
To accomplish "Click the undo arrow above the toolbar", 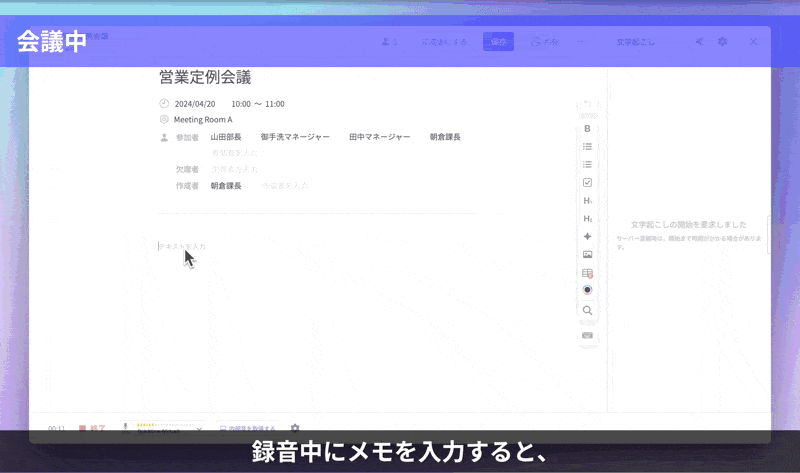I will pyautogui.click(x=586, y=104).
